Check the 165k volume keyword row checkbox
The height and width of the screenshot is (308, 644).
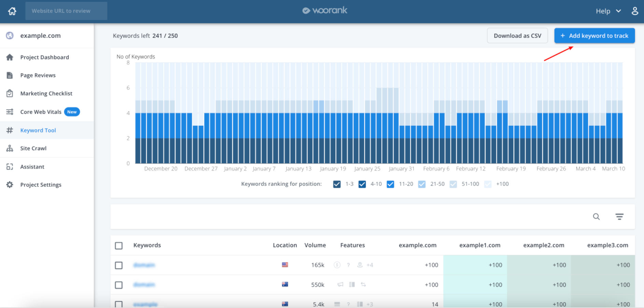[119, 265]
